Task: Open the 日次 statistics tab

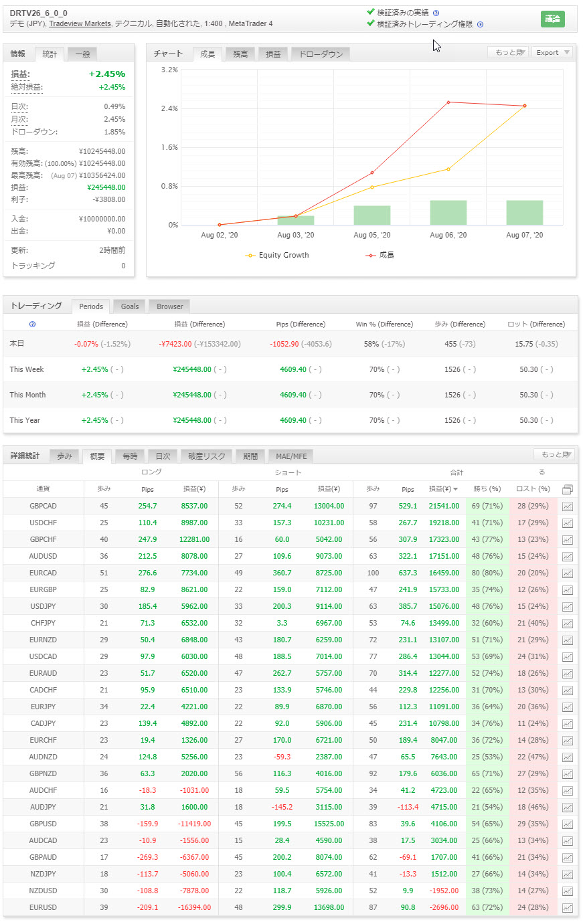Action: 163,456
